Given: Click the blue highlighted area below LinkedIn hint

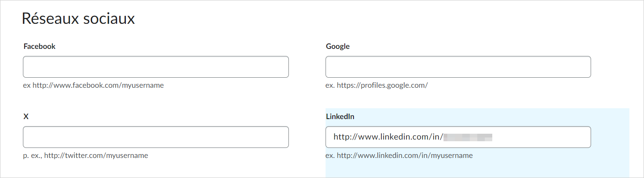Looking at the screenshot, I should pos(477,169).
